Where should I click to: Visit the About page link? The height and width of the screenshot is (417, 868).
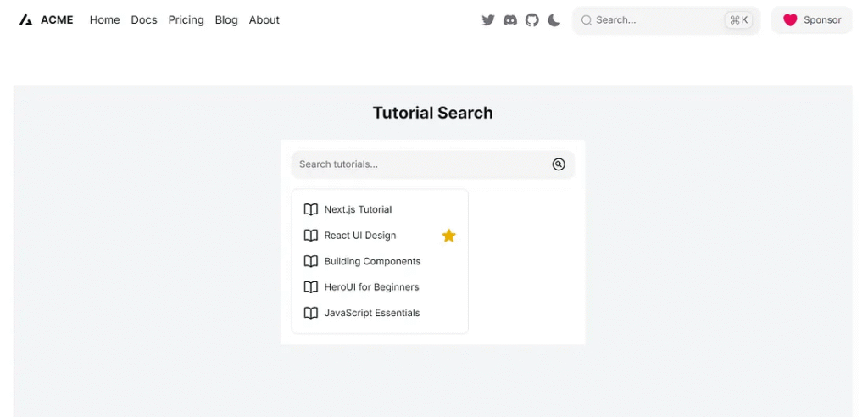(264, 20)
